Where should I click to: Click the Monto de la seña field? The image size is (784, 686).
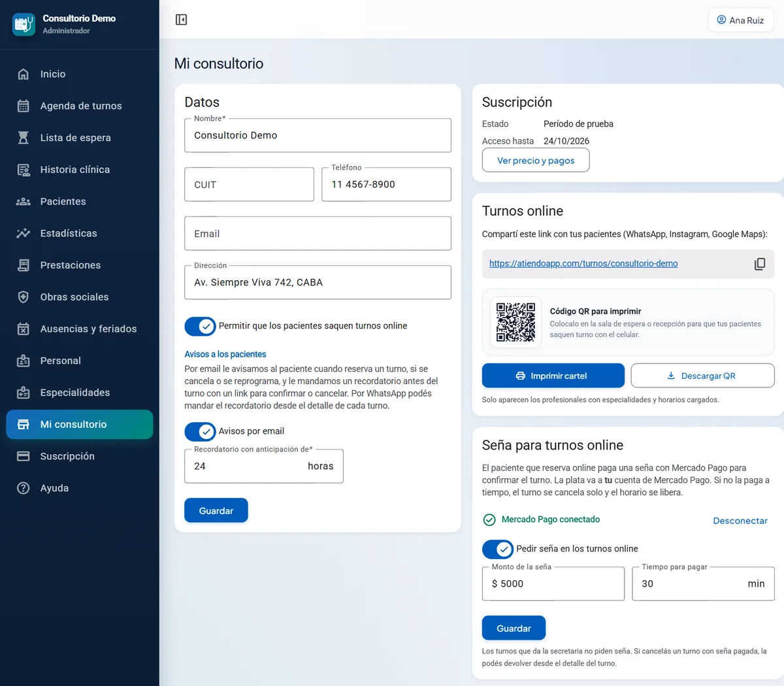pyautogui.click(x=553, y=583)
